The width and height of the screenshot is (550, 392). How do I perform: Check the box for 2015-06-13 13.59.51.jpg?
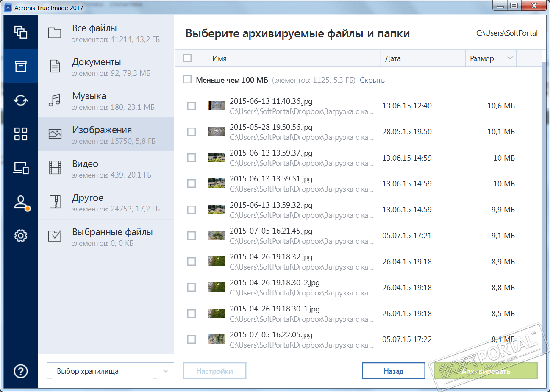pyautogui.click(x=192, y=183)
